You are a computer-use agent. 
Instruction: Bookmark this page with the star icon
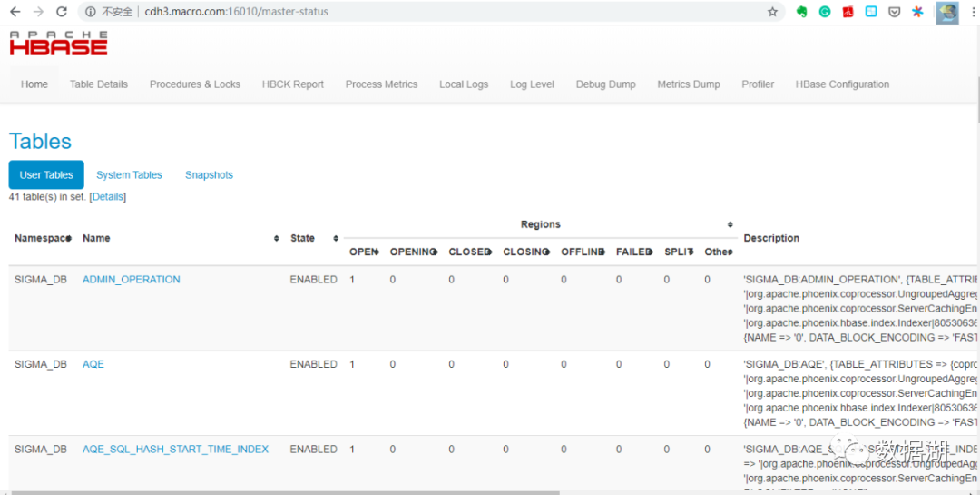click(x=772, y=11)
